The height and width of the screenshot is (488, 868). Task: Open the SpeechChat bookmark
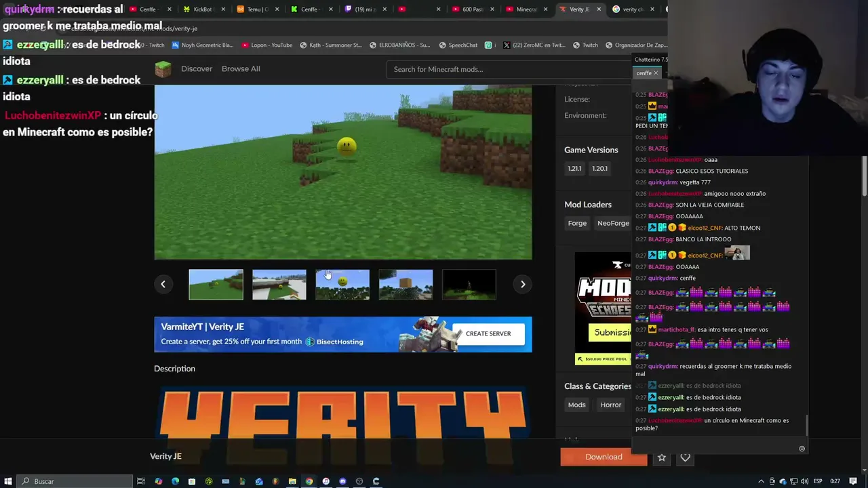click(458, 45)
